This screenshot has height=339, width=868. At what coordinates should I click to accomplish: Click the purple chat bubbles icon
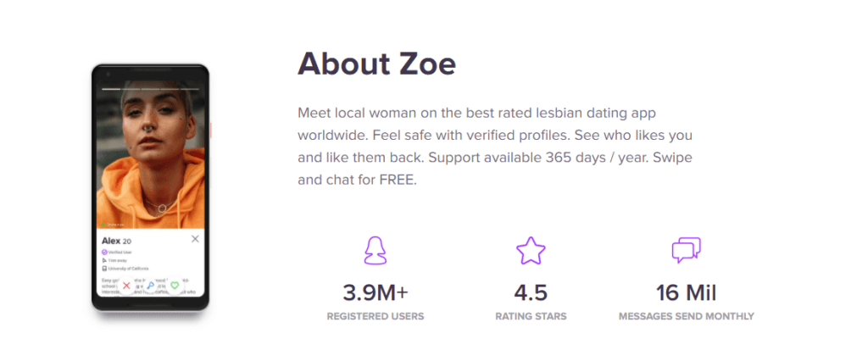coord(687,250)
